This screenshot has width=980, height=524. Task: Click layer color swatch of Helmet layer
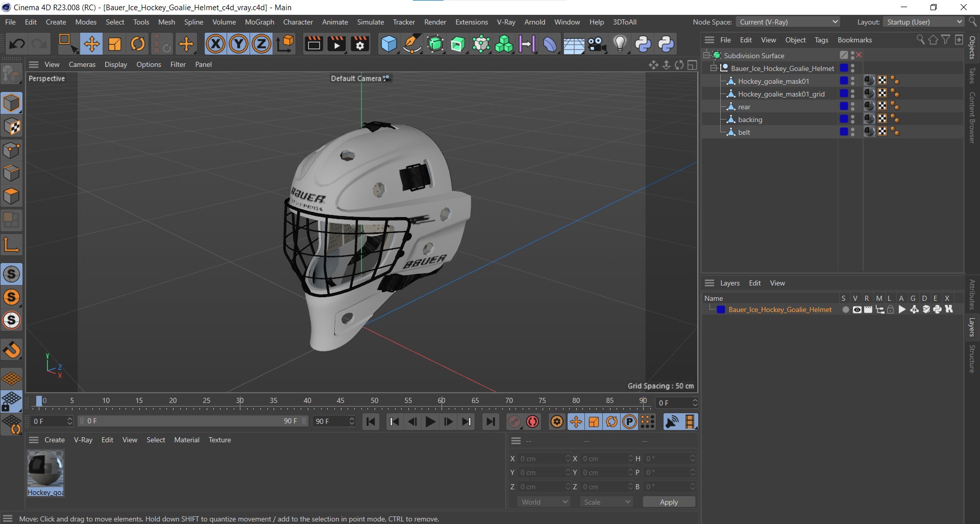pos(721,309)
